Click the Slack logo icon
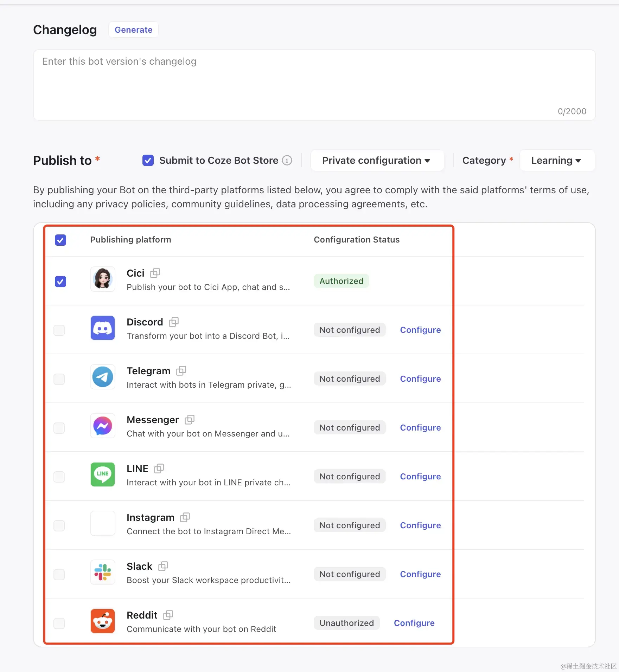 point(103,572)
